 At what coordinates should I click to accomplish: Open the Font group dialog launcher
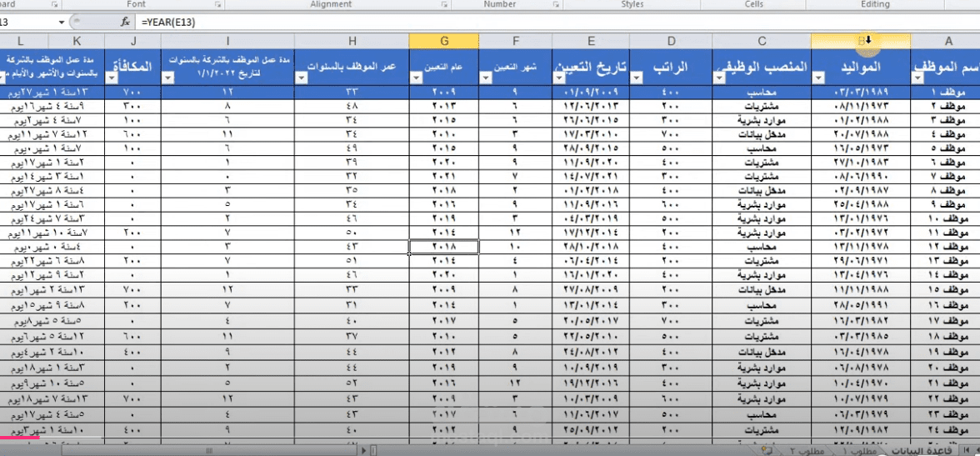click(218, 4)
